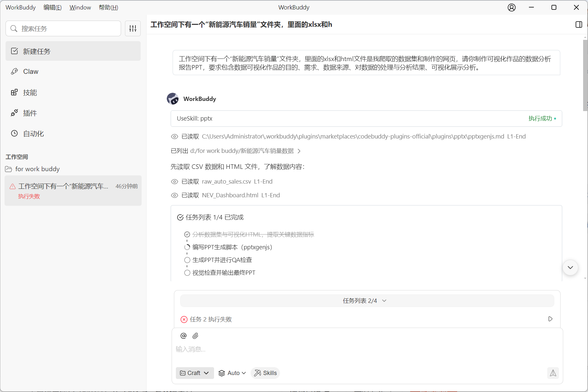Click the raw_auto_sales.csv file name
This screenshot has height=392, width=588.
click(226, 182)
